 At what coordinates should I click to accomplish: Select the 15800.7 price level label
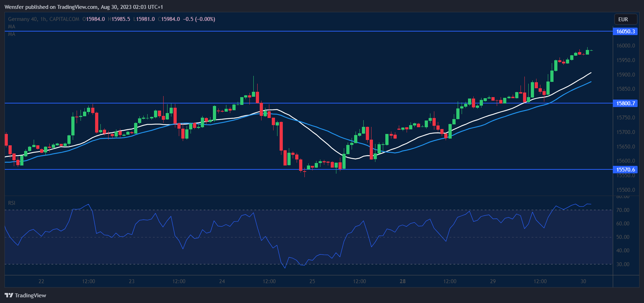click(x=625, y=103)
